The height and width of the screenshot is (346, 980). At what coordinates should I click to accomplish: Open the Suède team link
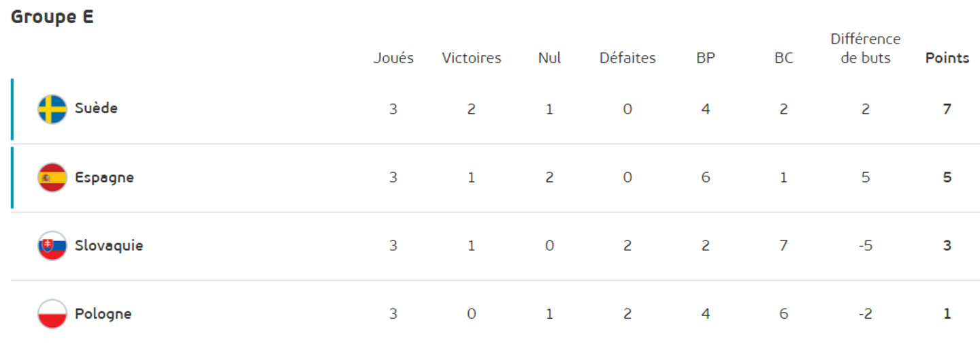pos(96,108)
